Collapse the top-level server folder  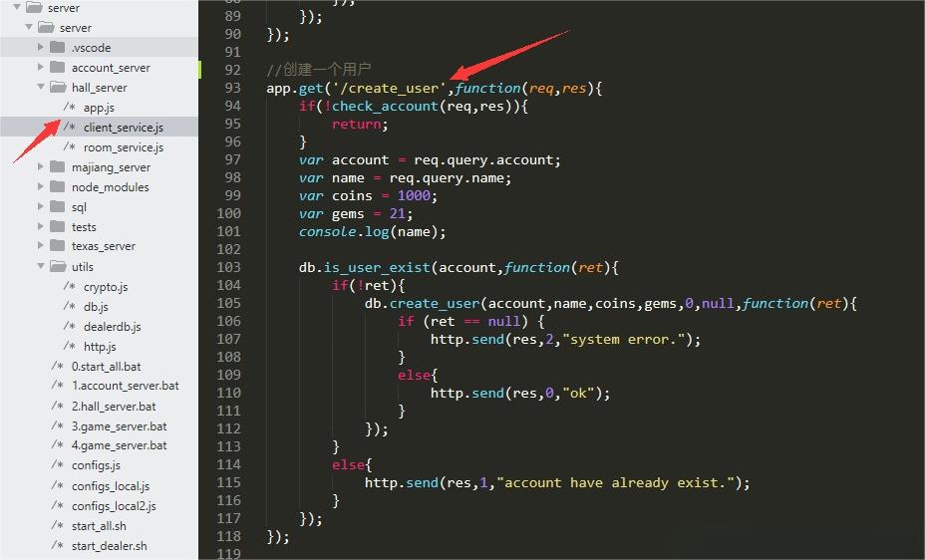click(x=17, y=8)
